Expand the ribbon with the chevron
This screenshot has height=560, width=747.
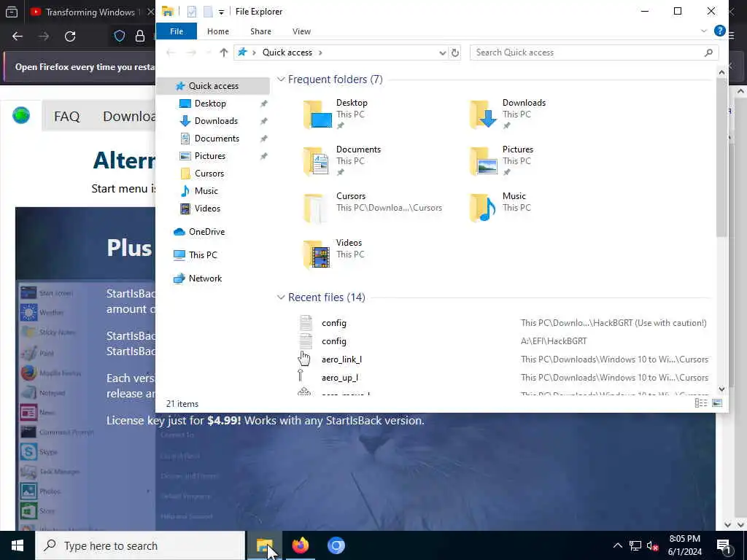point(704,31)
